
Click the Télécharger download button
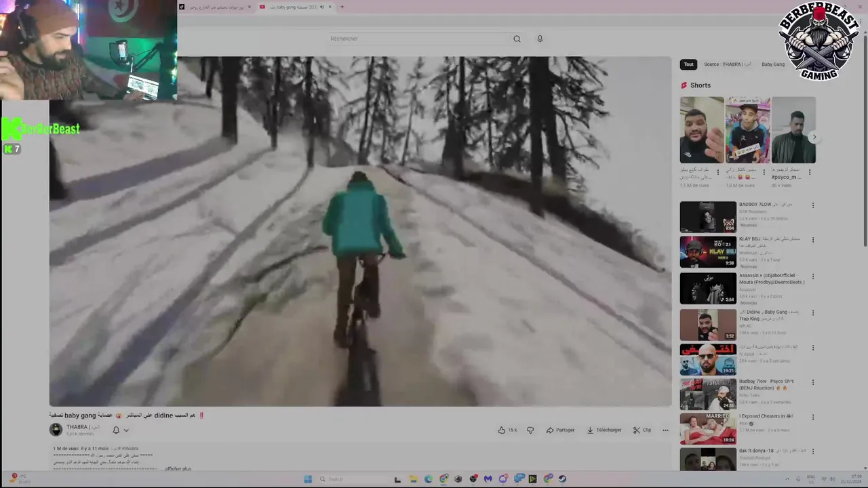click(604, 430)
